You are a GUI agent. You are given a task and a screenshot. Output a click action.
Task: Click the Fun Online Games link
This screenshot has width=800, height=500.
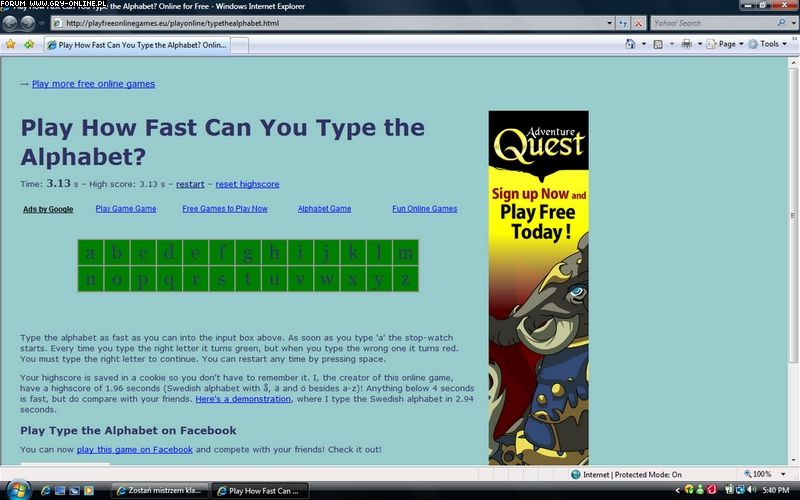click(424, 209)
